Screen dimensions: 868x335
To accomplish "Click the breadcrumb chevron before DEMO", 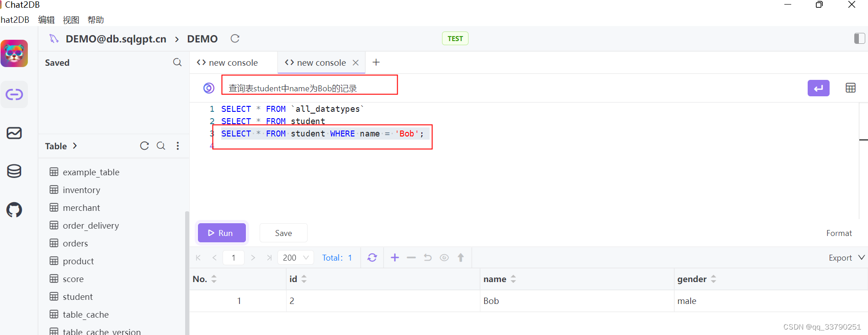I will tap(177, 39).
